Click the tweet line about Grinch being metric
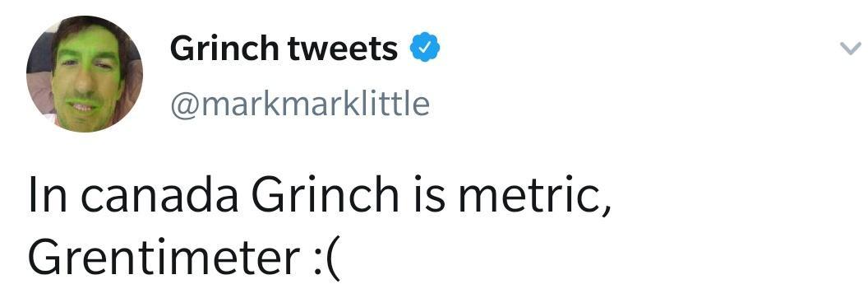The width and height of the screenshot is (868, 298). tap(320, 195)
